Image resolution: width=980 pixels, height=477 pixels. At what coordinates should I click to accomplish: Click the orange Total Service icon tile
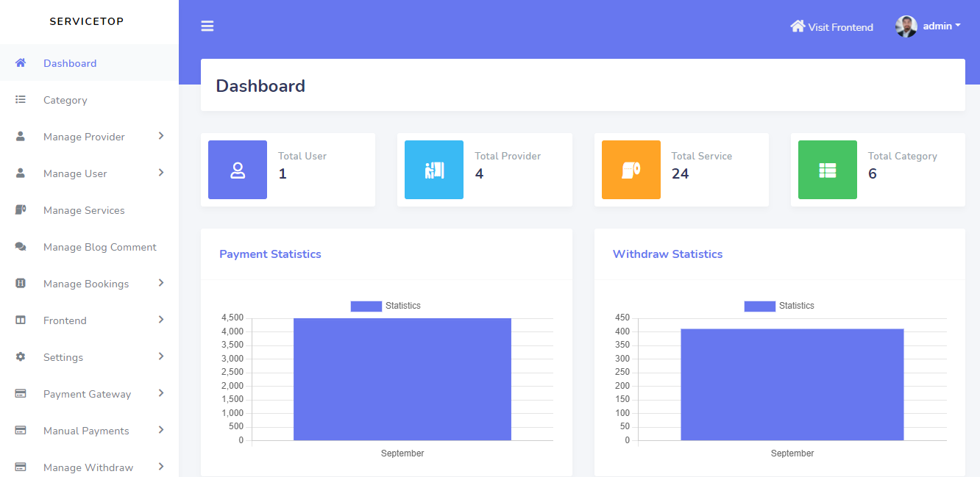point(631,170)
